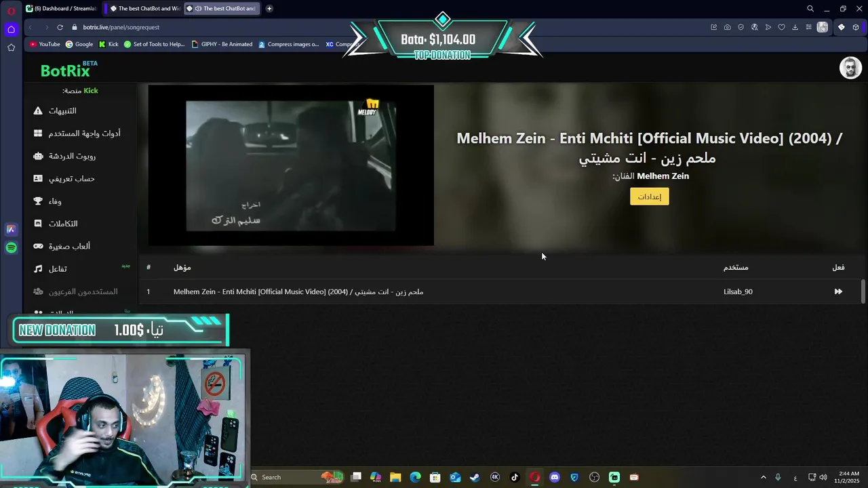Viewport: 868px width, 488px height.
Task: Select the active audio-playing ChatBot tab
Action: point(220,9)
